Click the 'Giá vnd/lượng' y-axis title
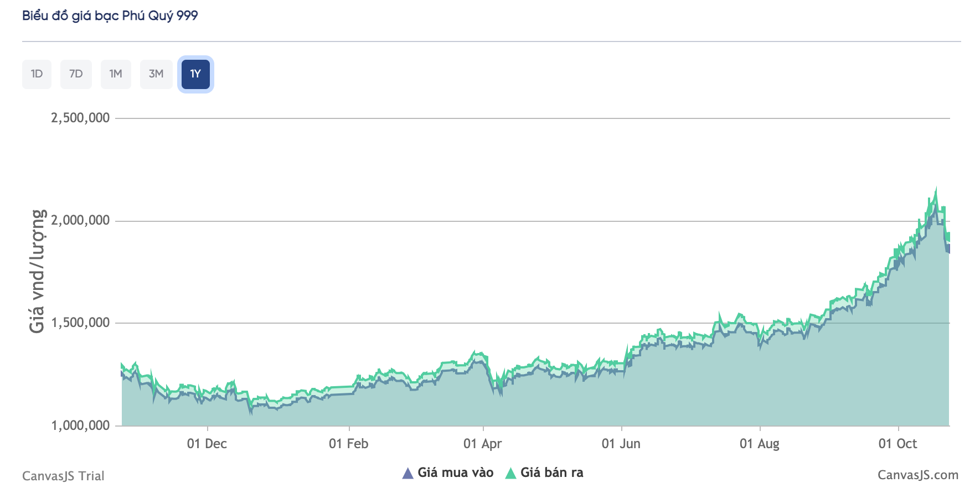This screenshot has width=980, height=488. click(x=37, y=271)
